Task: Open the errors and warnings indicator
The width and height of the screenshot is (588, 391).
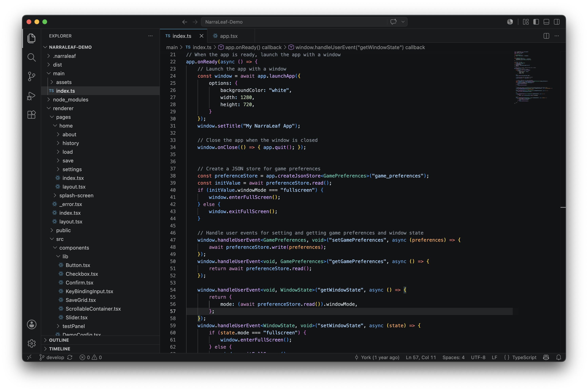Action: click(91, 357)
